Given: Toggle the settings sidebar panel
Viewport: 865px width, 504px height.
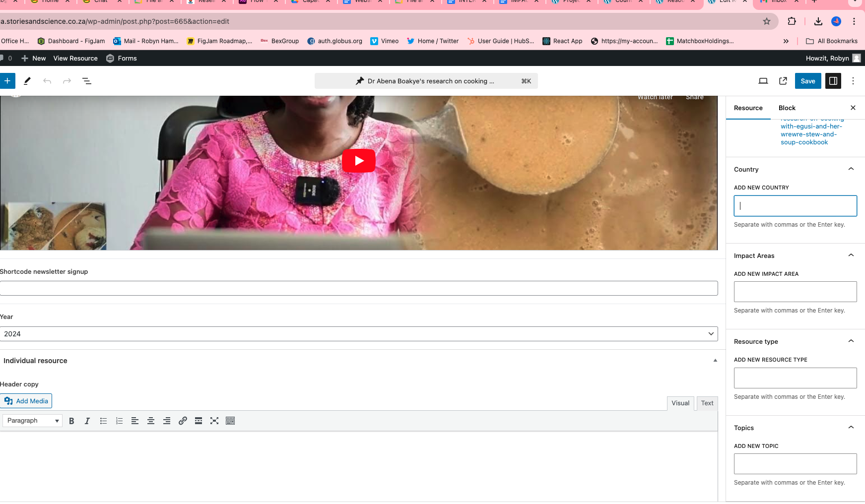Looking at the screenshot, I should point(833,81).
